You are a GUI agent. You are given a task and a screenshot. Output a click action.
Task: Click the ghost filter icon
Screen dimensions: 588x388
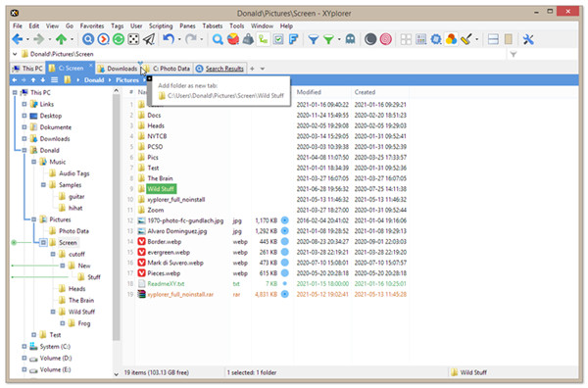[x=350, y=39]
